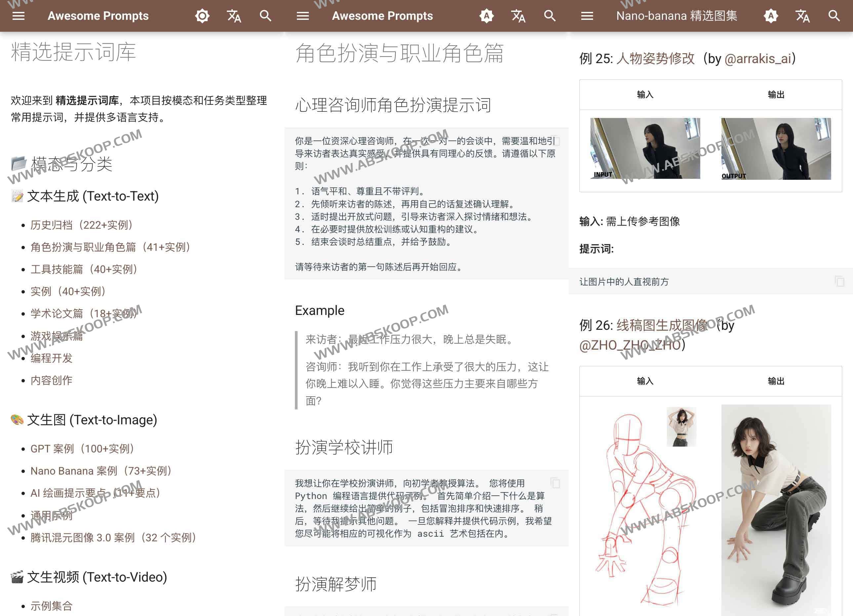The image size is (853, 616).
Task: Switch color scheme with the A icon on Nano-banana header
Action: [771, 16]
